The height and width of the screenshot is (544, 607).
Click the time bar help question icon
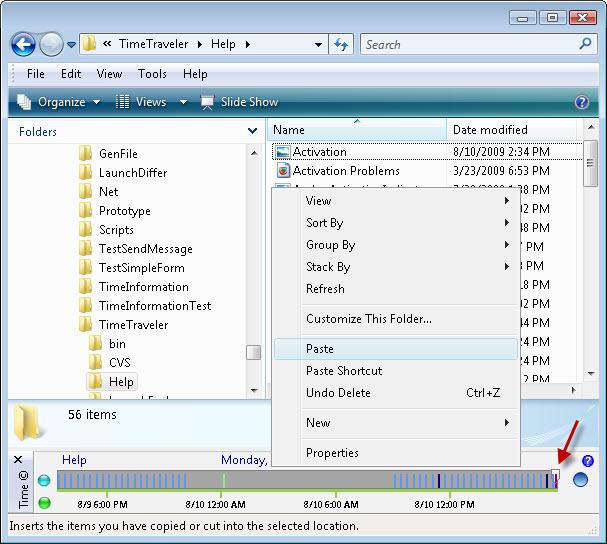[x=587, y=461]
